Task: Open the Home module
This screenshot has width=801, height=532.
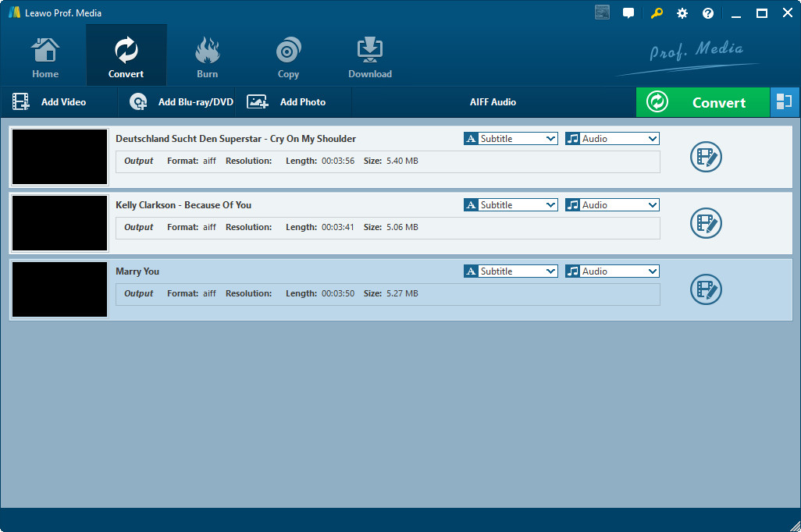Action: (45, 57)
